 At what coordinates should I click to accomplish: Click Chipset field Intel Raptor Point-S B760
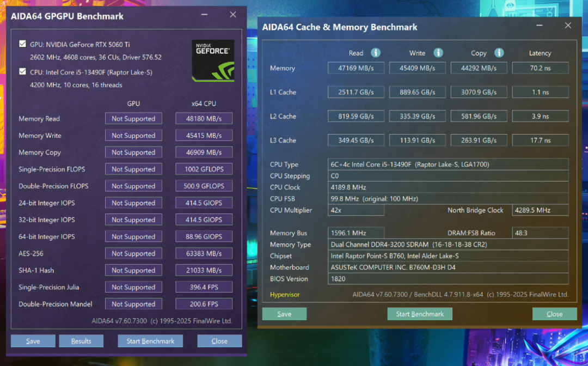[448, 256]
